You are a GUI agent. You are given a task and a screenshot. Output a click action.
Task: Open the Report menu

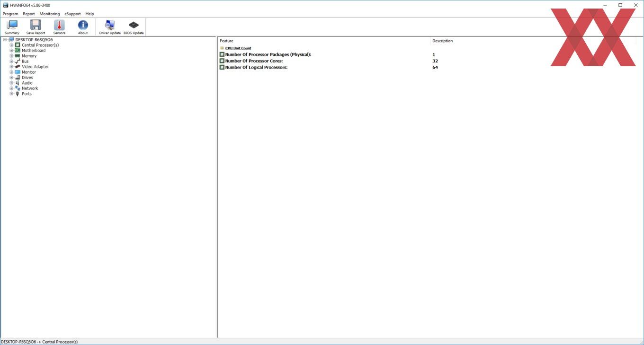(29, 14)
